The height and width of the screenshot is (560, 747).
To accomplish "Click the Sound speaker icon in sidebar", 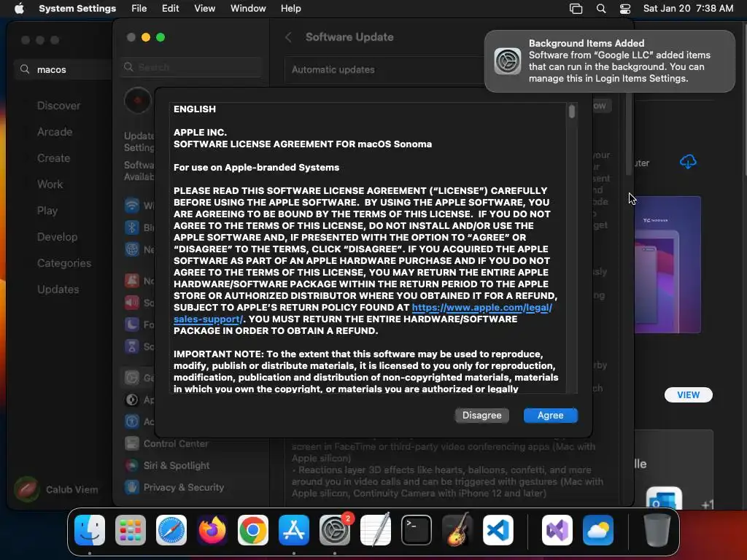I will click(132, 303).
